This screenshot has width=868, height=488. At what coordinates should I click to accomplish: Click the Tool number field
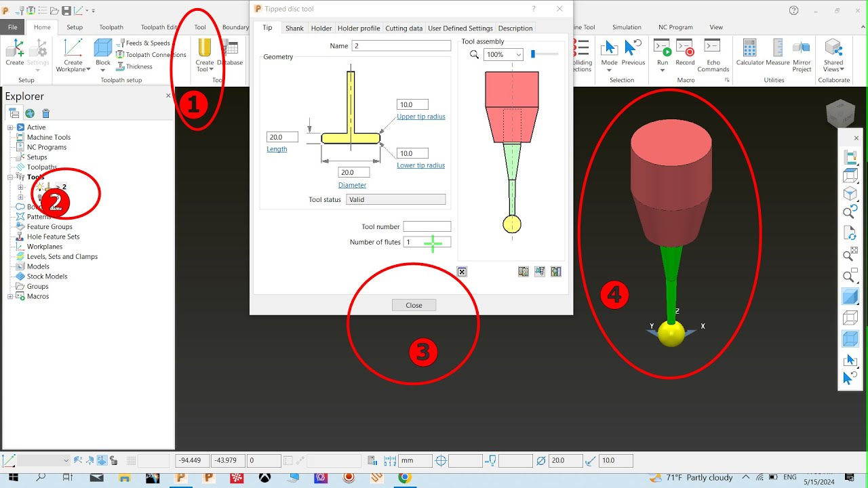coord(427,226)
